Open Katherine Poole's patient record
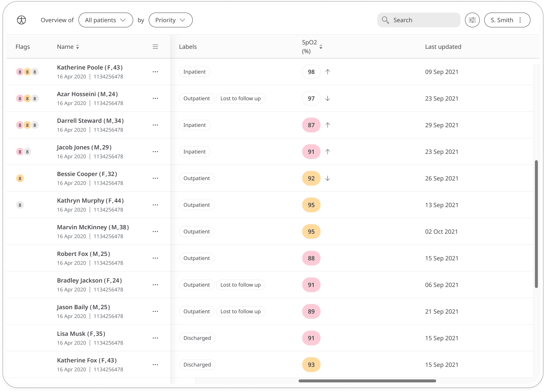Image resolution: width=546 pixels, height=392 pixels. [90, 67]
